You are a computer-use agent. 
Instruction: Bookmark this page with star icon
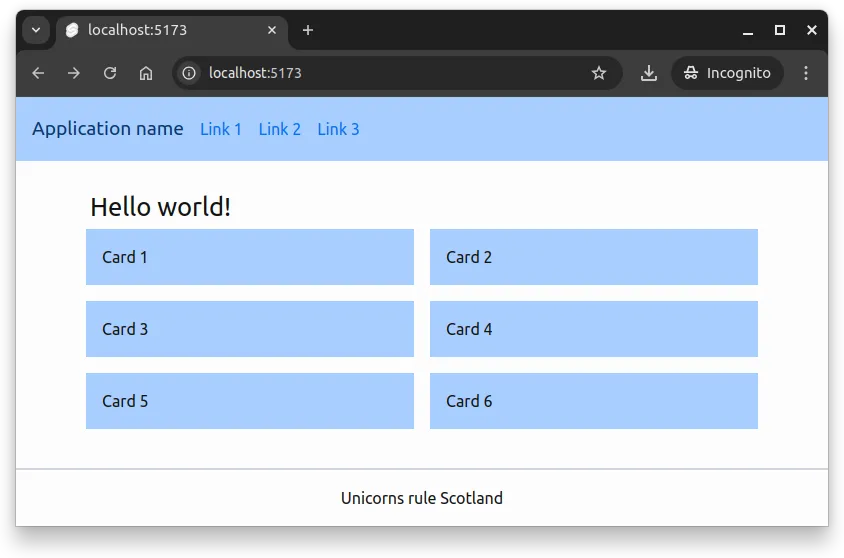[599, 73]
